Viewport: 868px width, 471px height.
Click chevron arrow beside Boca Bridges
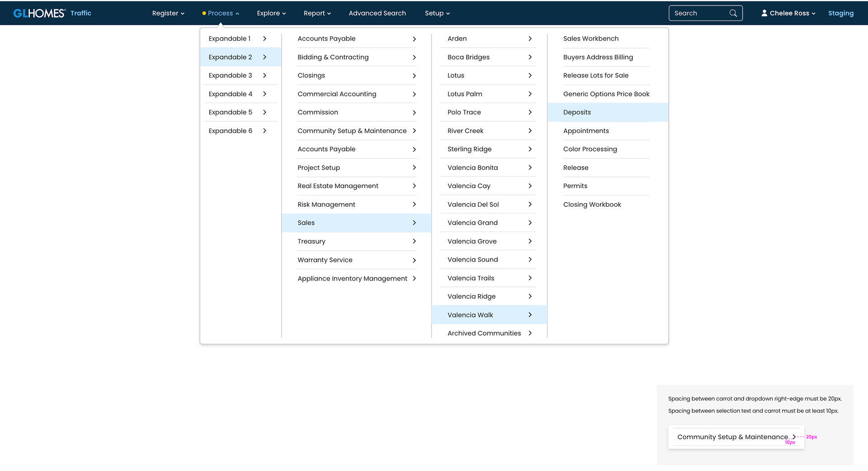click(530, 57)
